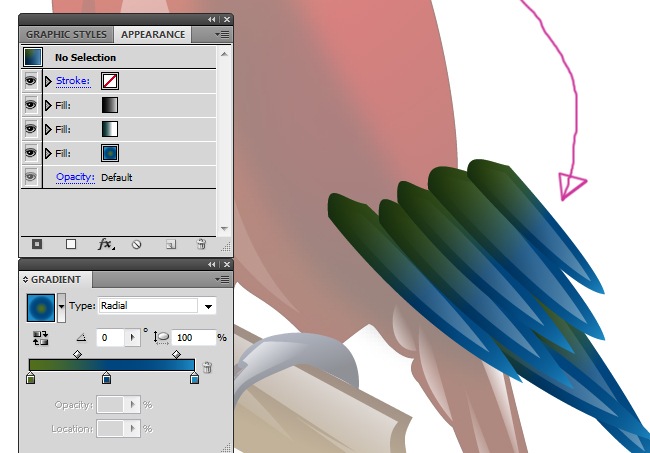Expand the first Fill row

coord(48,105)
